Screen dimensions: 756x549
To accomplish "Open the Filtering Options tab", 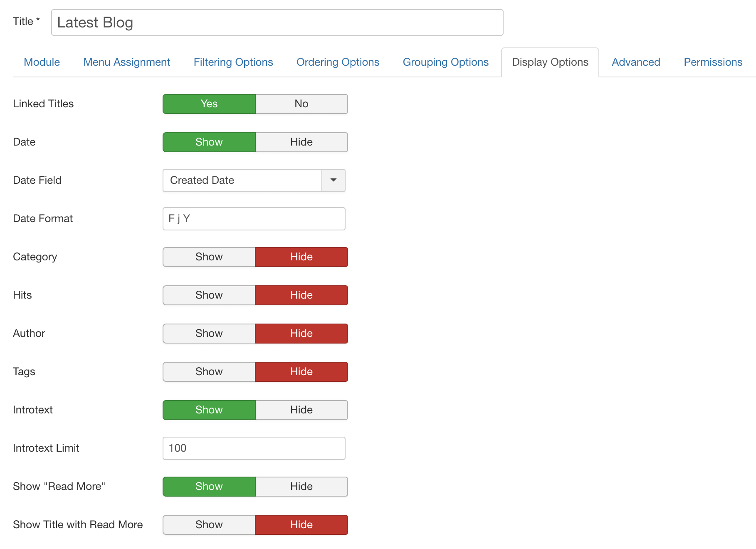I will (233, 62).
